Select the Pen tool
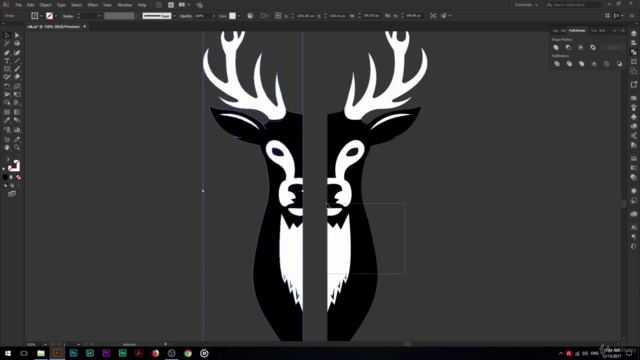 pos(7,53)
